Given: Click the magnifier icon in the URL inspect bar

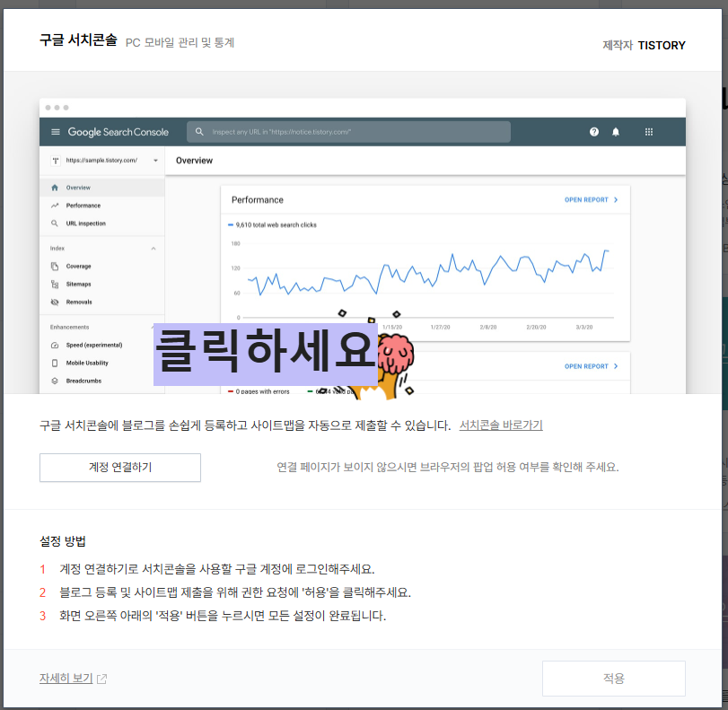Looking at the screenshot, I should tap(199, 132).
